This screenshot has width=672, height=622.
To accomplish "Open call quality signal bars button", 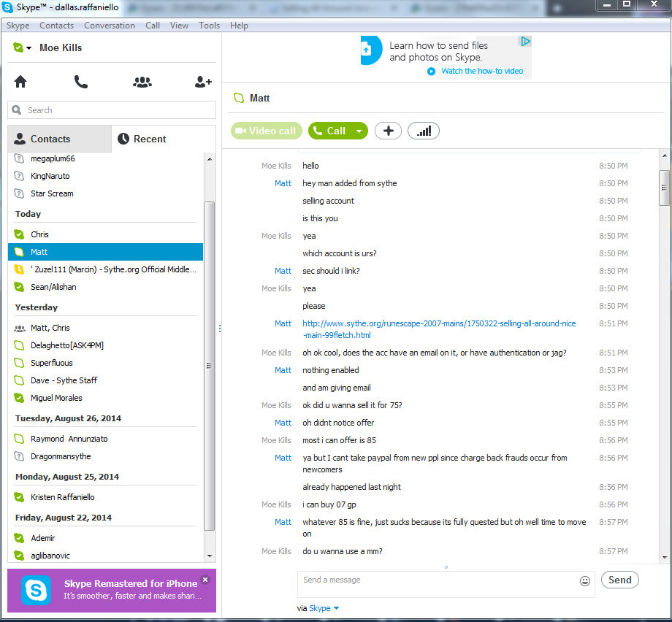I will (424, 131).
